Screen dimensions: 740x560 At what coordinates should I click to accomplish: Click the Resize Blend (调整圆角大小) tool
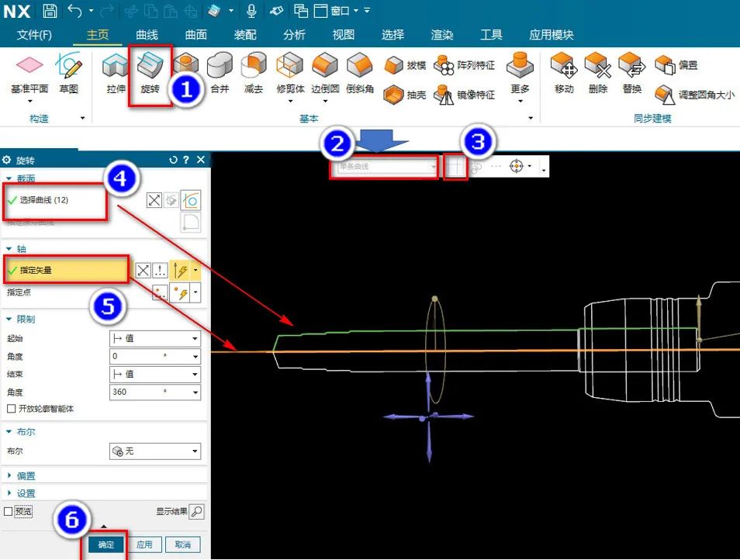(695, 95)
